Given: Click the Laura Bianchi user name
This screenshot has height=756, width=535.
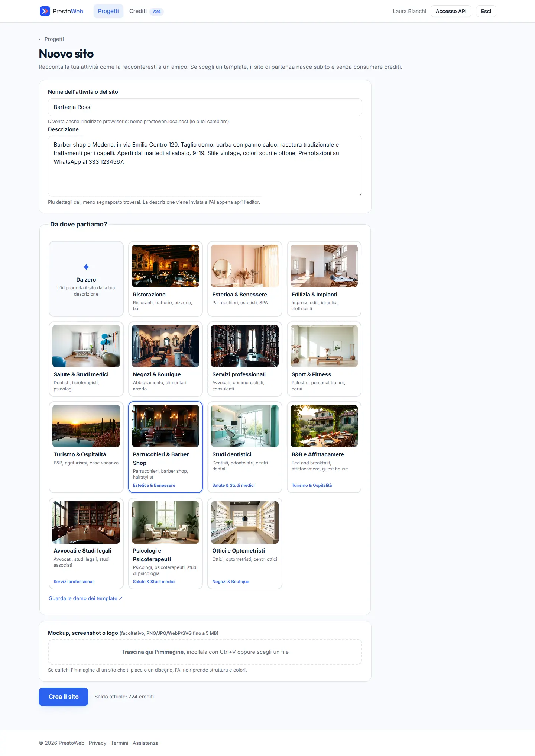Looking at the screenshot, I should coord(409,11).
